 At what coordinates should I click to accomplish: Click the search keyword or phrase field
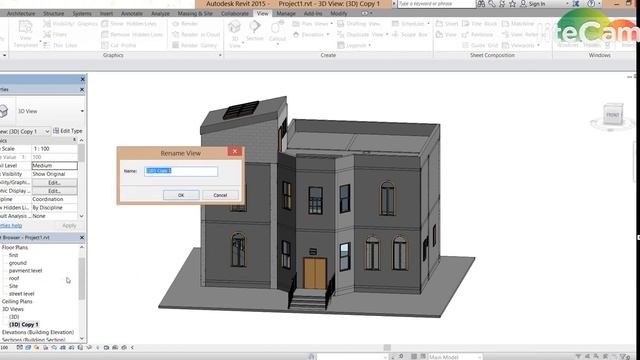coord(436,4)
